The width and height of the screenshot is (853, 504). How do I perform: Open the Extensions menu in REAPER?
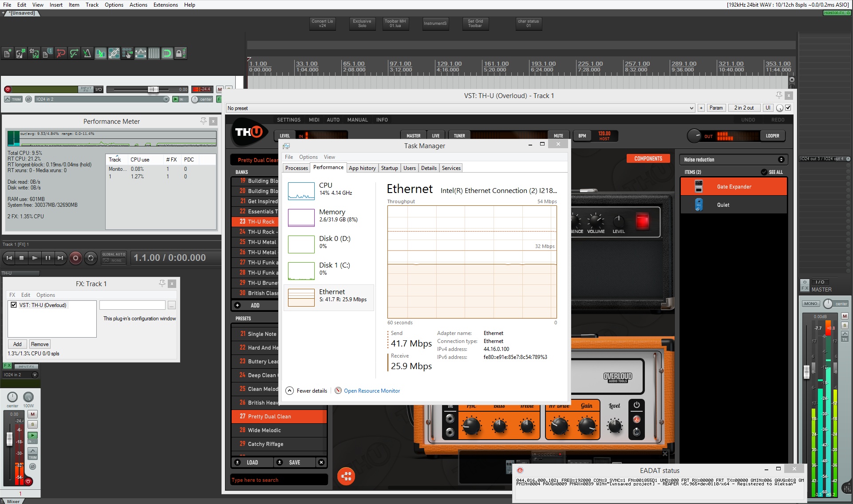[166, 5]
